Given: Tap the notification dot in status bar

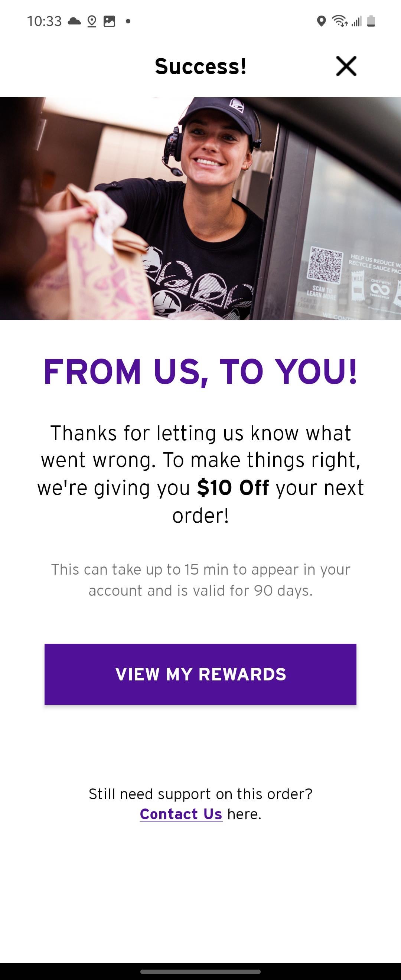Looking at the screenshot, I should click(x=128, y=21).
